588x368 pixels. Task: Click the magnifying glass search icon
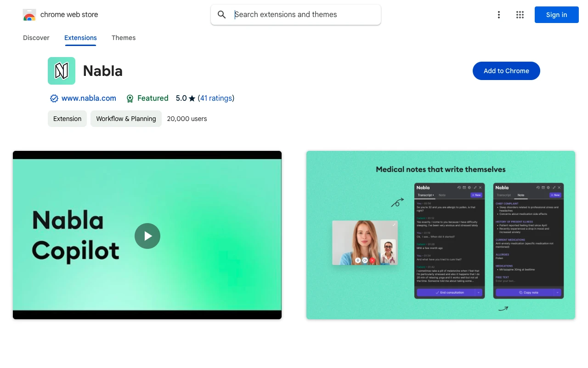pos(222,15)
